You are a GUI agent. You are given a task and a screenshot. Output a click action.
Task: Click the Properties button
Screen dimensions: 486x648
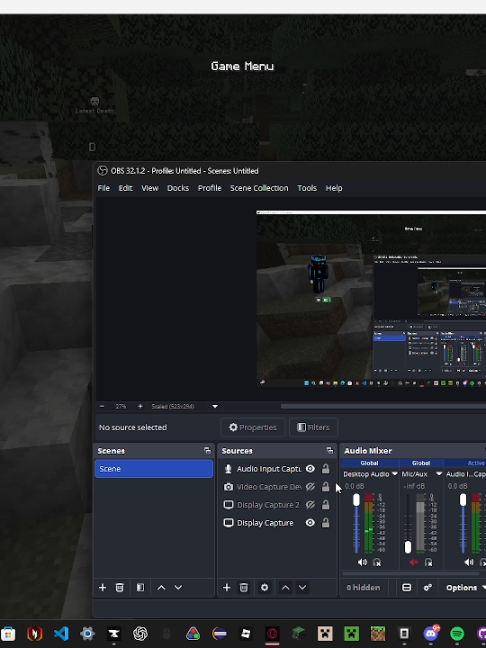pyautogui.click(x=253, y=427)
